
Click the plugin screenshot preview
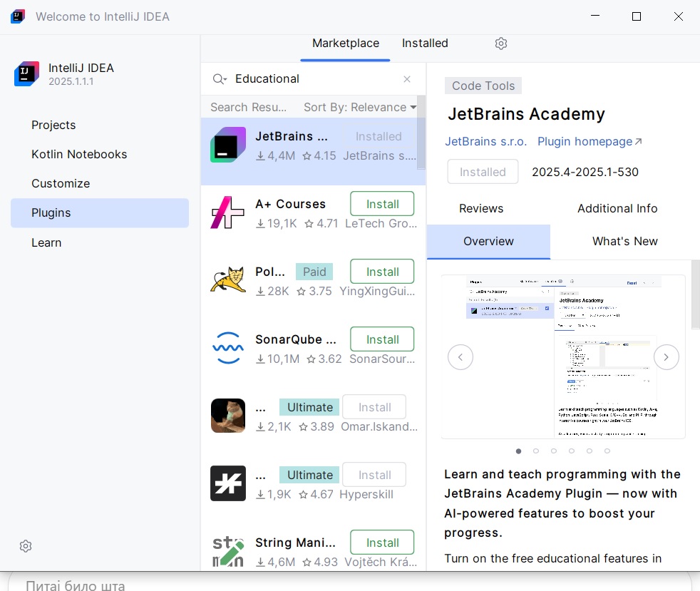(563, 356)
